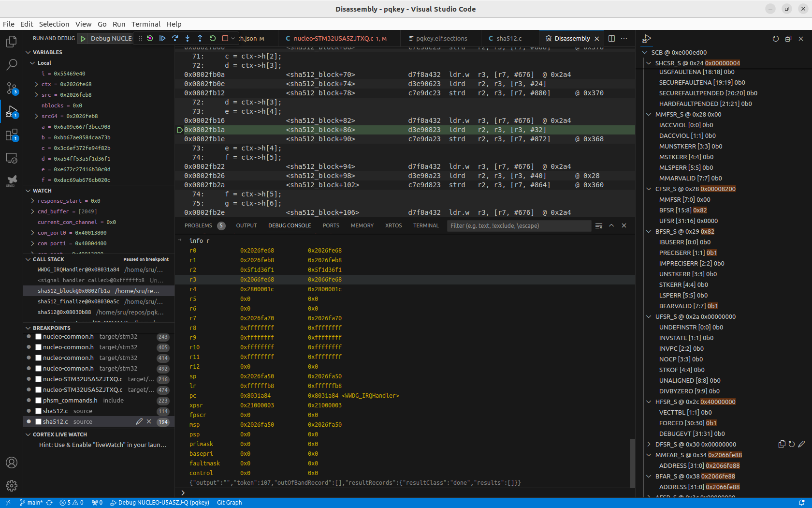Toggle the sha512.c line 114 breakpoint checkbox
Screen dimensions: 812x508
point(39,411)
